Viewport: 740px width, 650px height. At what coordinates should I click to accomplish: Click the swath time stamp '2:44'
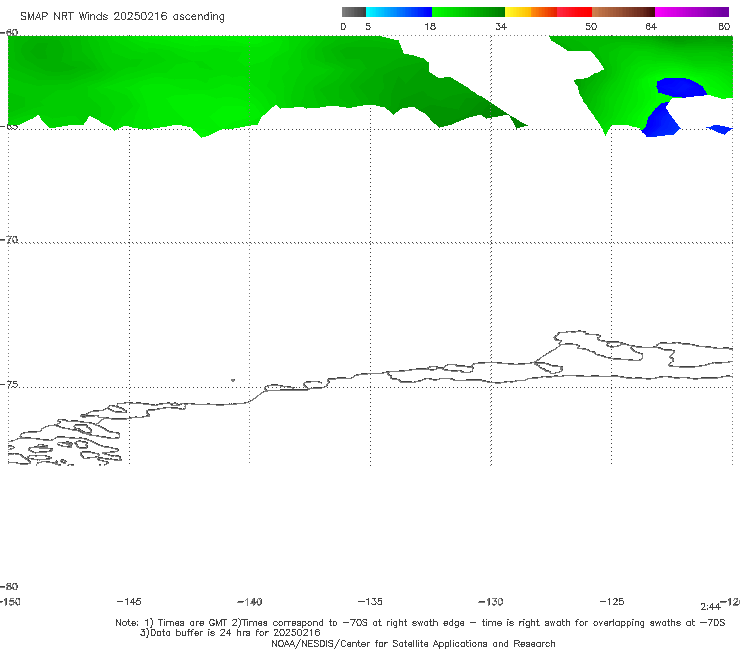point(710,607)
